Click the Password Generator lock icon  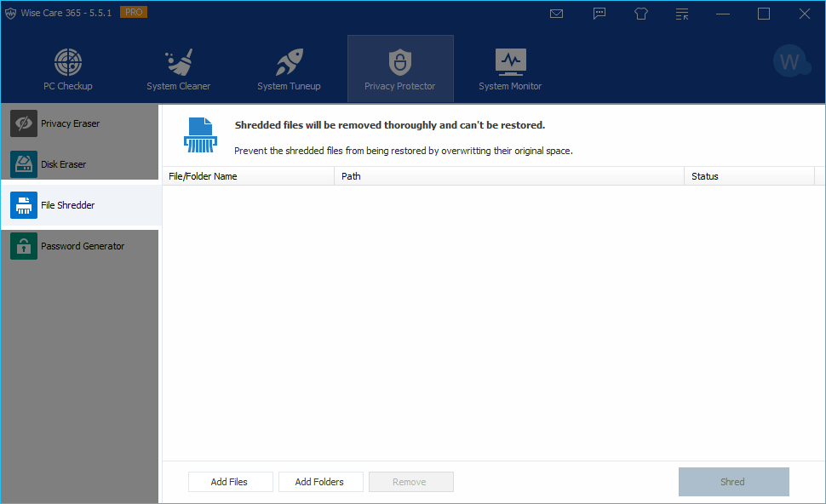pos(24,246)
